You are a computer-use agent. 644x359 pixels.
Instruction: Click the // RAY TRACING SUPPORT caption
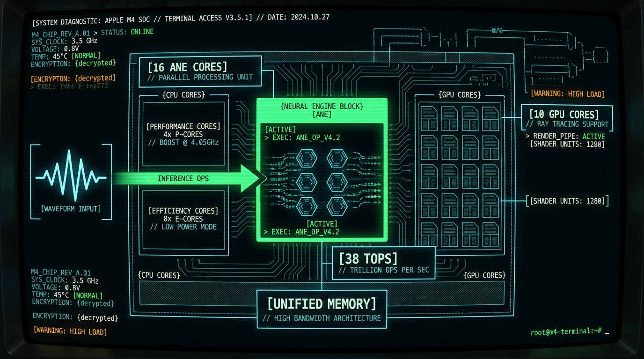pyautogui.click(x=567, y=124)
